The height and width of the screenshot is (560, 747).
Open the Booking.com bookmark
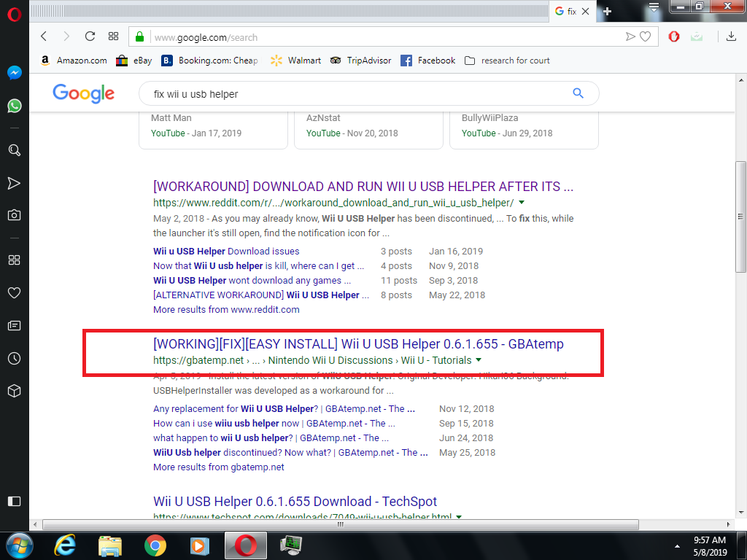210,61
